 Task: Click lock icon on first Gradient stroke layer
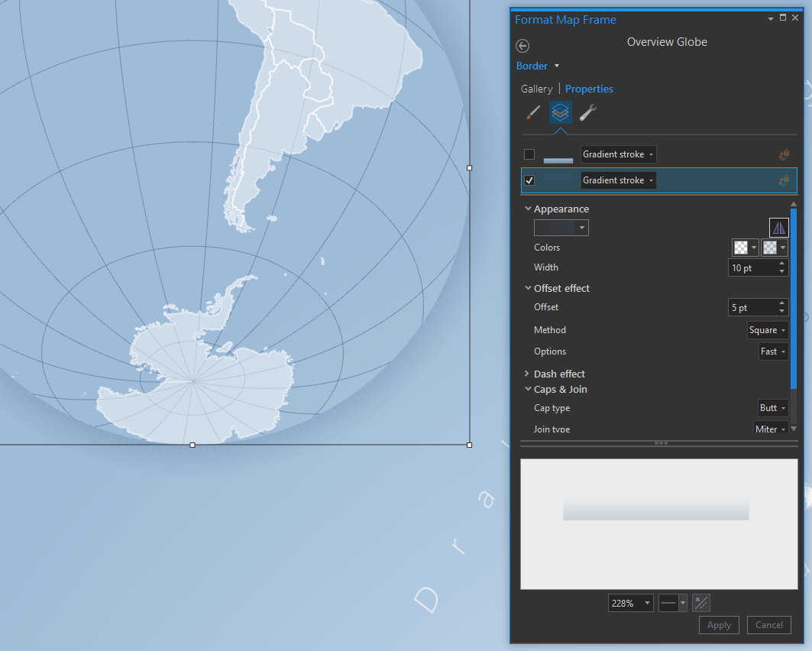784,154
